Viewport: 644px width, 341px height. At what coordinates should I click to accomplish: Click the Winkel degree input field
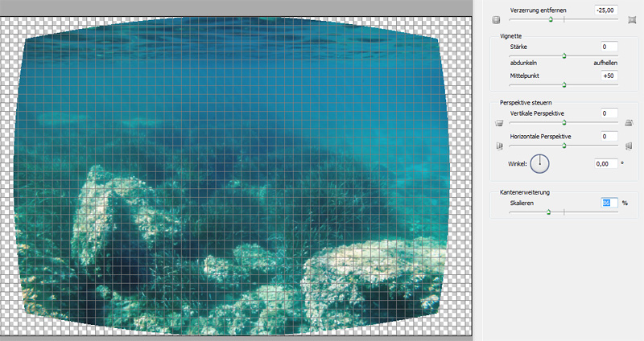point(603,163)
